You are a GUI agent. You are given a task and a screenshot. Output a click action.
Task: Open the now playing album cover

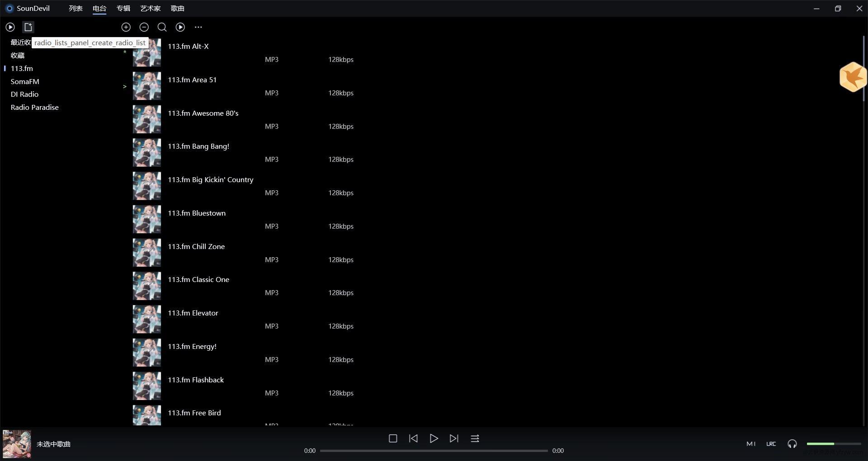coord(17,444)
